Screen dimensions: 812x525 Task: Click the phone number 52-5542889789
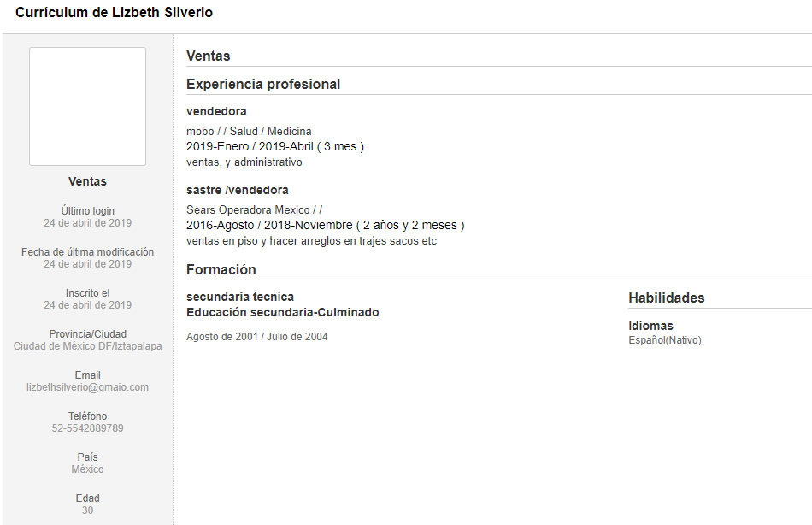[87, 428]
